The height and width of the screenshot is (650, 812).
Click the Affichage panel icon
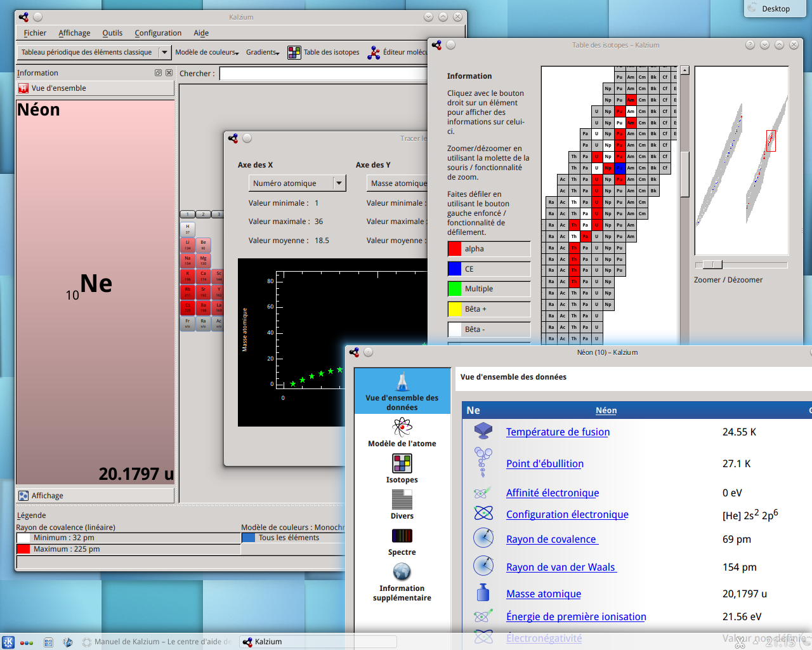(x=23, y=496)
